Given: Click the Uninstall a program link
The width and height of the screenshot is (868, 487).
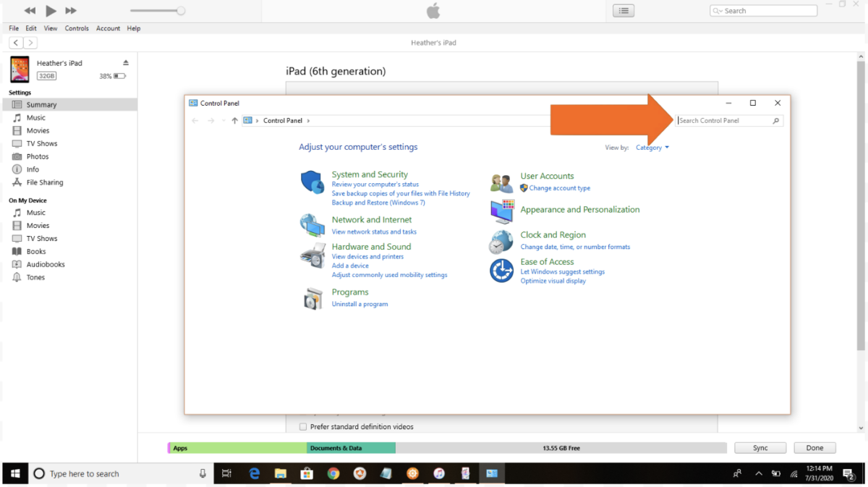Looking at the screenshot, I should (x=359, y=304).
